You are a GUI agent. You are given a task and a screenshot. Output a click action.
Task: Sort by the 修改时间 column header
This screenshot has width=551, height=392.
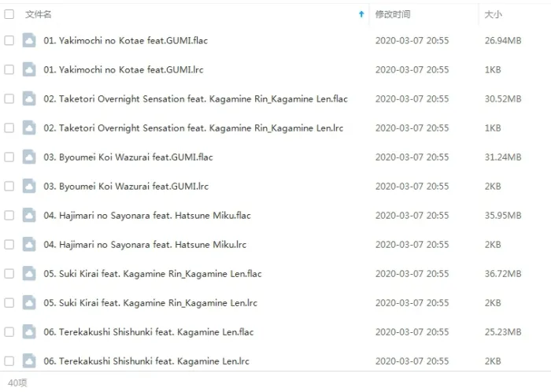click(393, 14)
